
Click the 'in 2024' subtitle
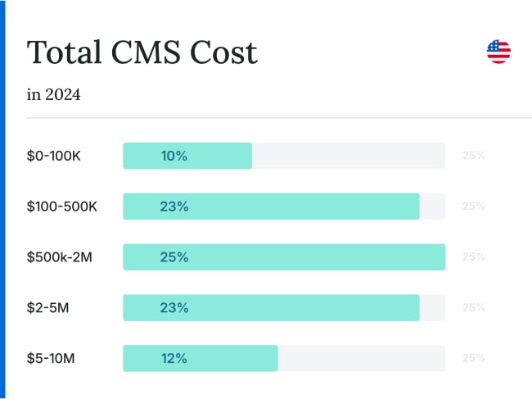(53, 94)
